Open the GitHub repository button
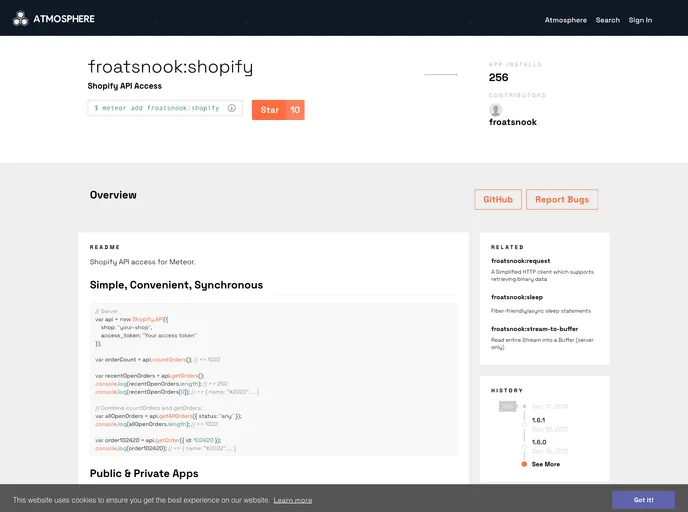 (498, 200)
